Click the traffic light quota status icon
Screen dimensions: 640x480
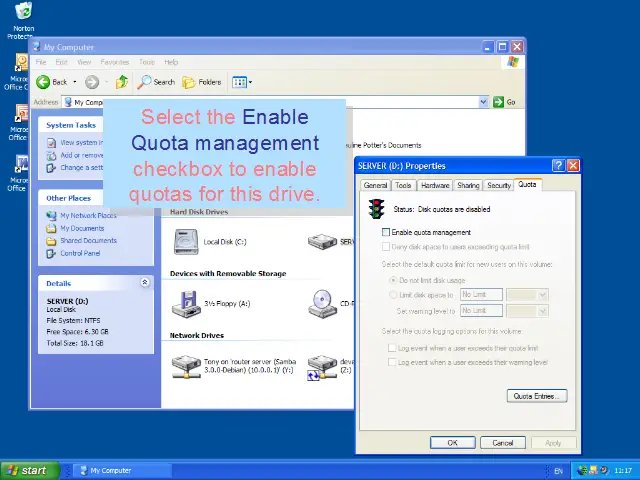(376, 209)
